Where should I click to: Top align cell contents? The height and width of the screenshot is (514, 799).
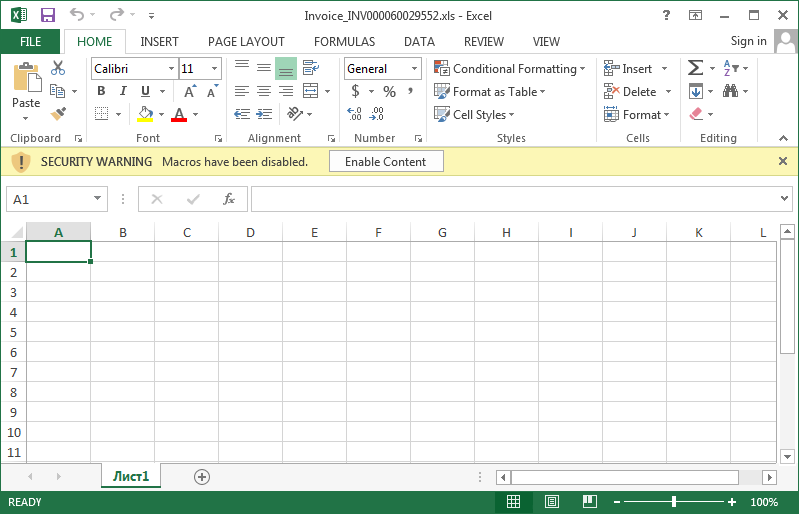[x=242, y=67]
